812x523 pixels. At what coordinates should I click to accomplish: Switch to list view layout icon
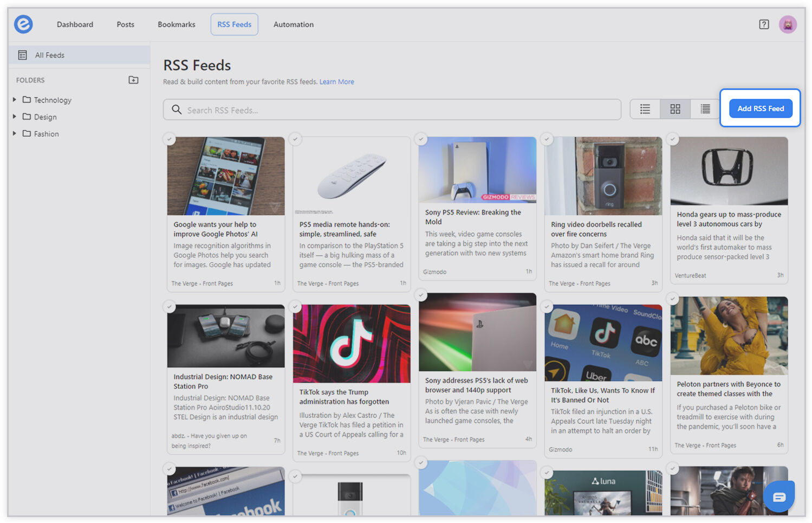(645, 109)
